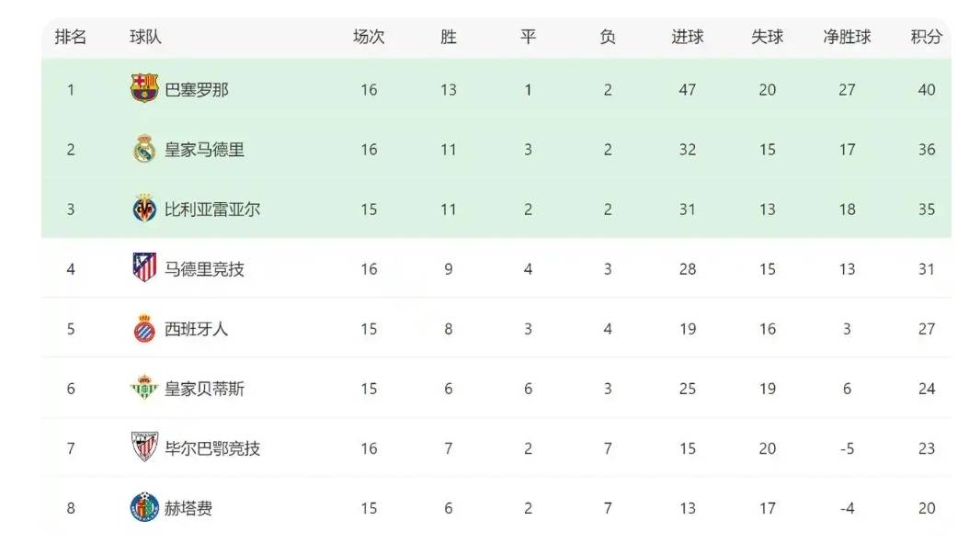Screen dimensions: 980x543
Task: Select the 赫塔费 team name
Action: tap(188, 508)
